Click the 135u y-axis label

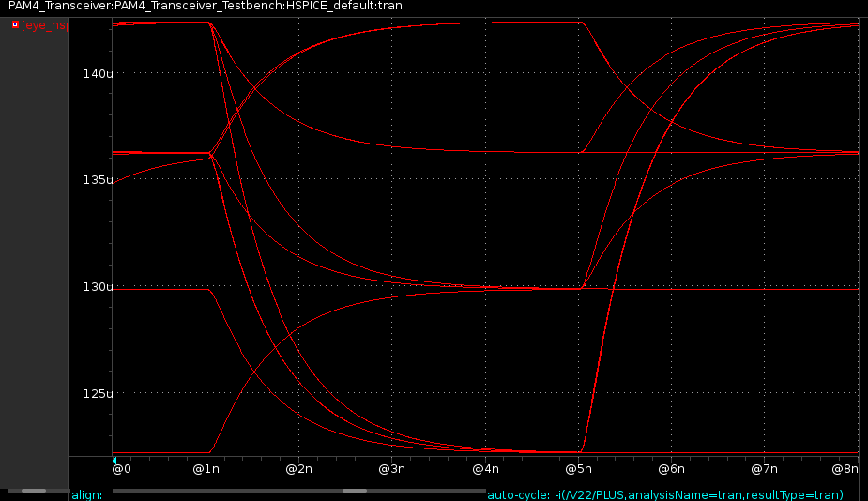98,180
